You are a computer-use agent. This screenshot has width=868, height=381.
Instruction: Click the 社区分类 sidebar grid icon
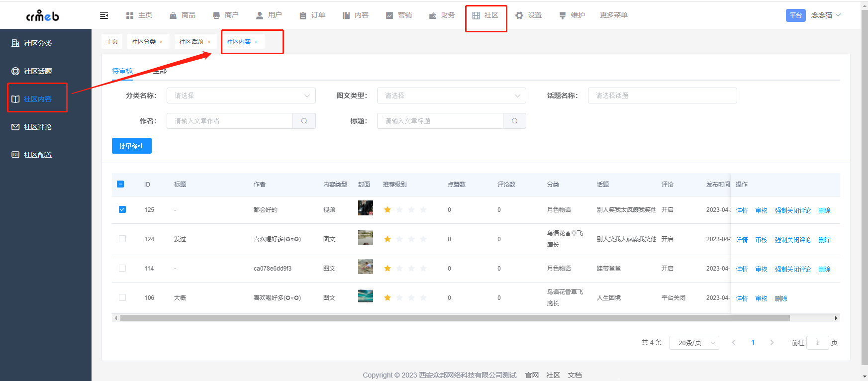click(15, 43)
